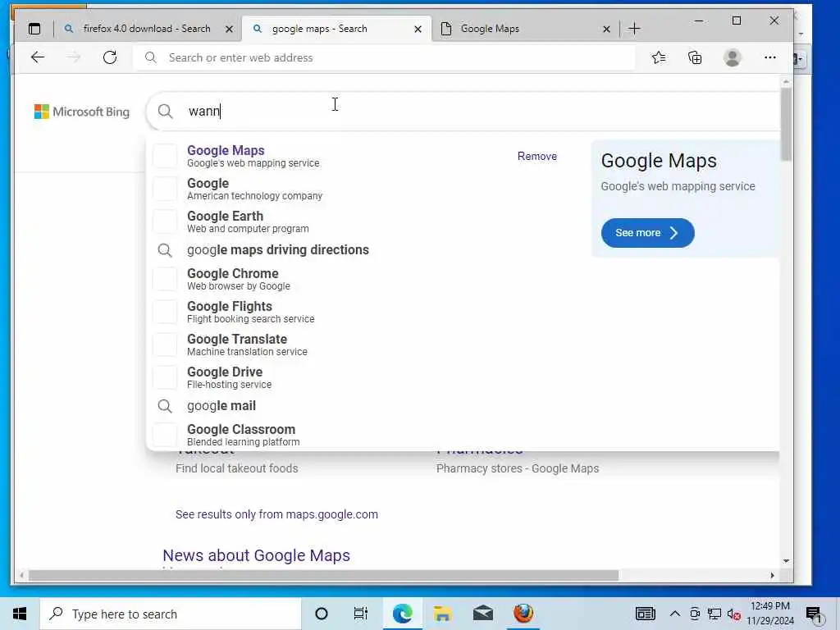This screenshot has height=630, width=840.
Task: Open the Favorites star icon
Action: click(x=659, y=57)
